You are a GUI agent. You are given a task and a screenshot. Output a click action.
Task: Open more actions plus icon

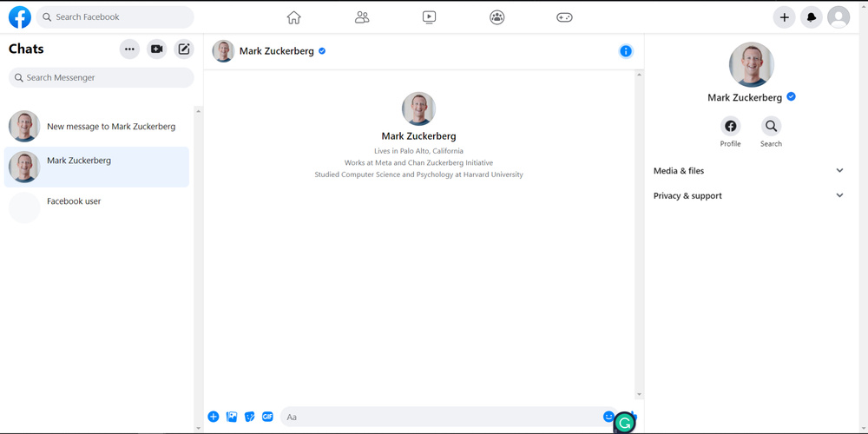[214, 417]
